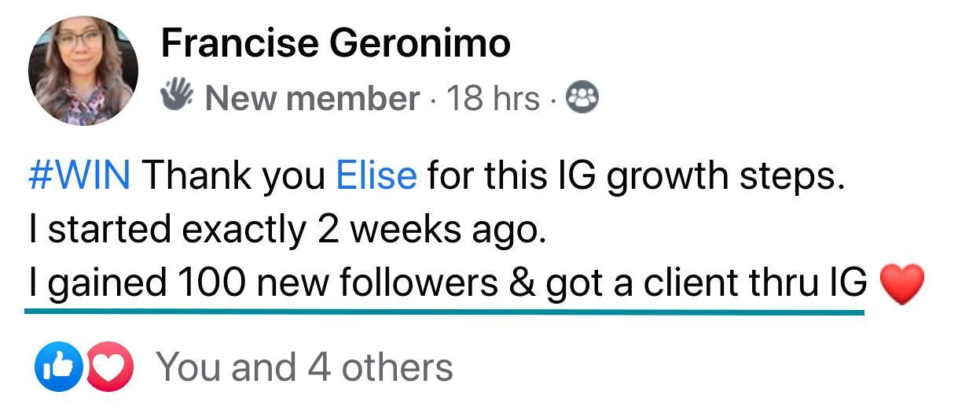The width and height of the screenshot is (980, 417).
Task: Click the text "got a client thru IG"
Action: point(706,283)
